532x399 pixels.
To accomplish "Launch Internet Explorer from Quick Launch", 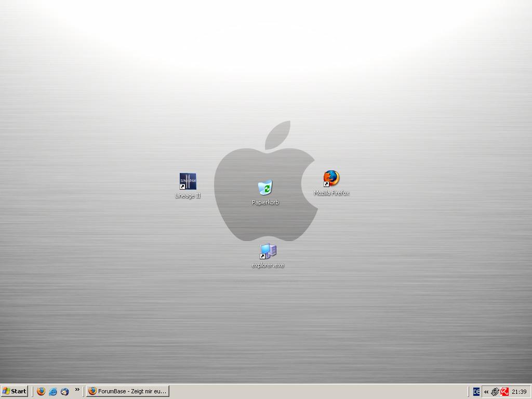I will tap(53, 391).
